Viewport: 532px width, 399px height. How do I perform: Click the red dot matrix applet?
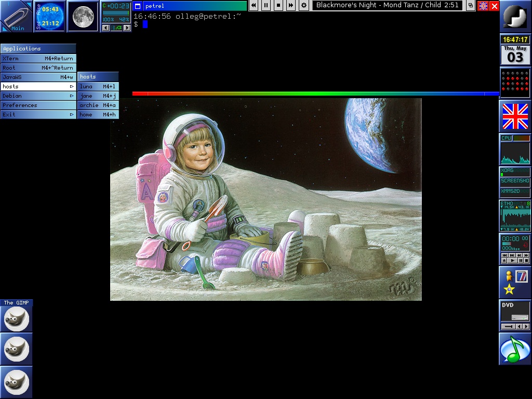[515, 83]
